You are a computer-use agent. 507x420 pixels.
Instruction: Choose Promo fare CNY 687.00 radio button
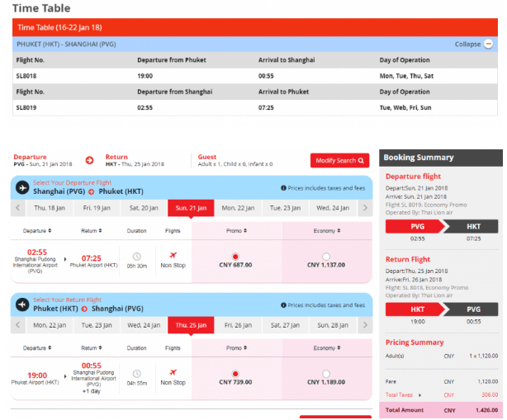tap(235, 257)
